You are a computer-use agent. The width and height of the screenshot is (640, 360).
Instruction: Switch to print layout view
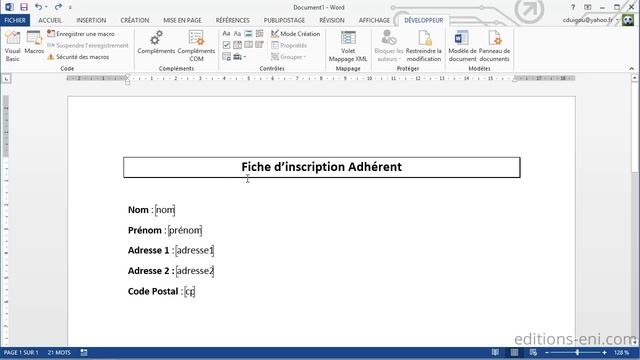pyautogui.click(x=514, y=352)
